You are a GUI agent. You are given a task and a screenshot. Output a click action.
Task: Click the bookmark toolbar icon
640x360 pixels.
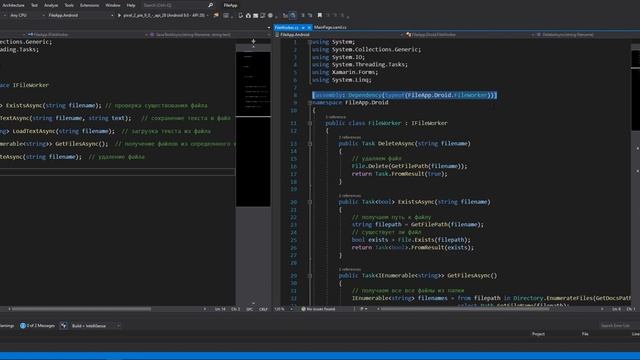(320, 16)
